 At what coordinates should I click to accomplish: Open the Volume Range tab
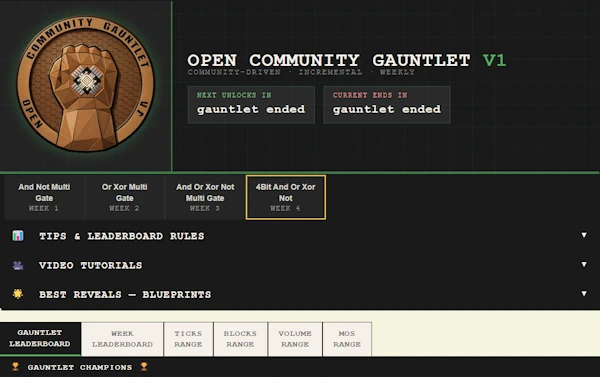click(295, 339)
